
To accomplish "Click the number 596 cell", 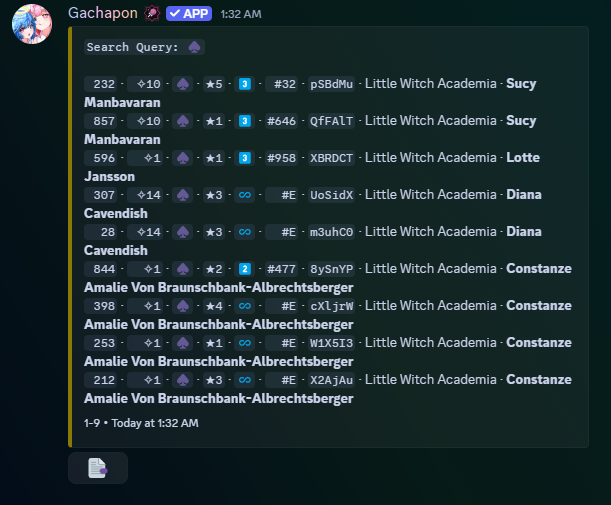I will pos(101,158).
